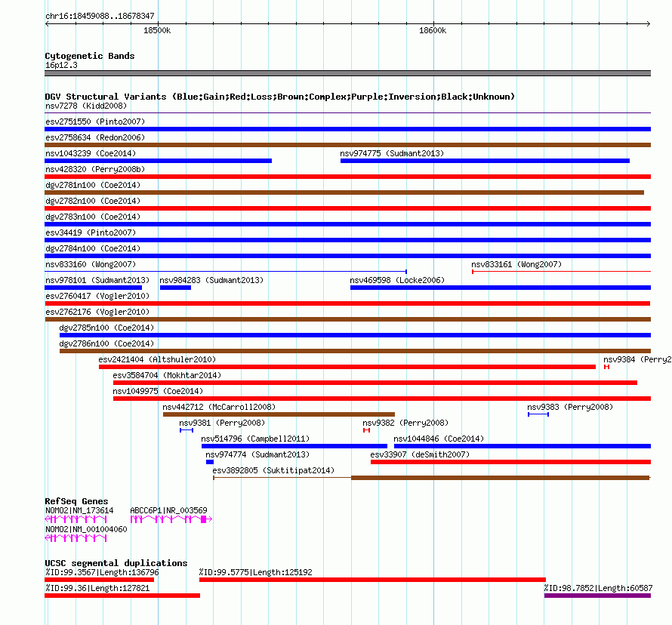Viewport: 672px width, 625px height.
Task: Select the nsv442712 (McCarroll2008) label
Action: pyautogui.click(x=219, y=407)
